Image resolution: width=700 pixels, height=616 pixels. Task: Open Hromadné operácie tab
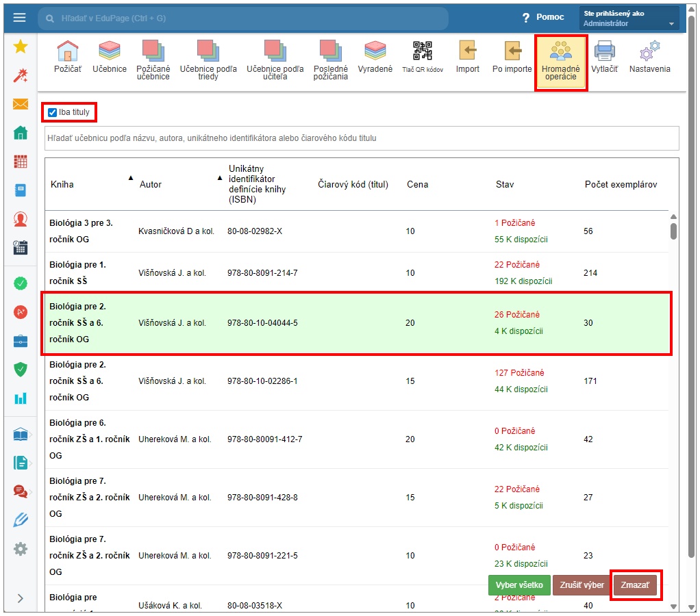click(560, 62)
